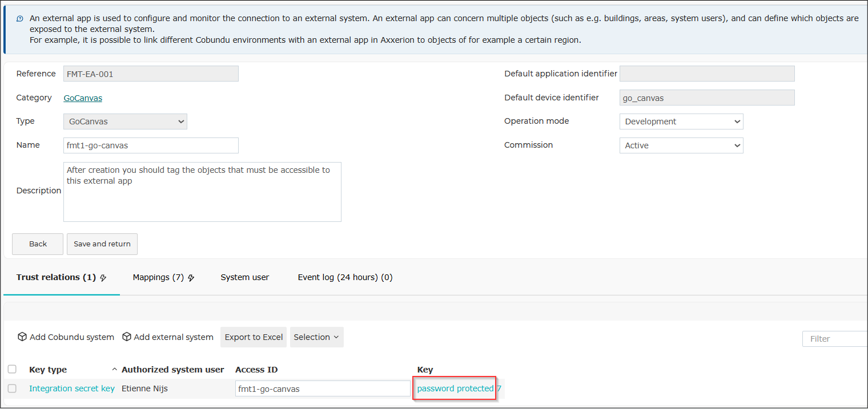Open the Integration secret key link
Image resolution: width=868 pixels, height=409 pixels.
[x=72, y=388]
